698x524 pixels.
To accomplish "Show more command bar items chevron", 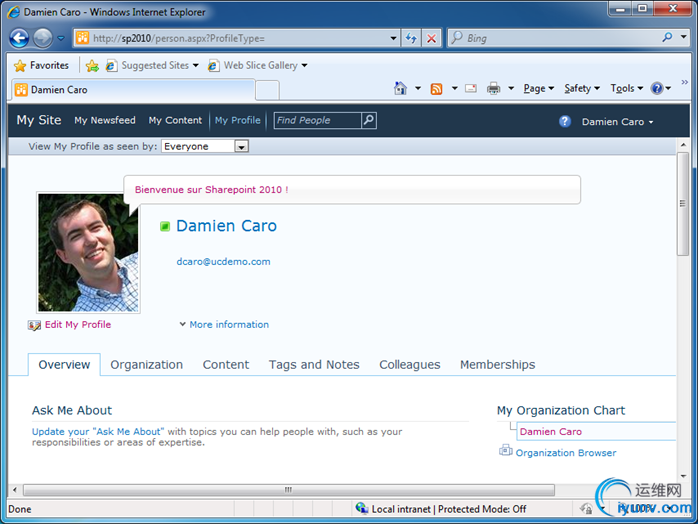I will pyautogui.click(x=684, y=82).
